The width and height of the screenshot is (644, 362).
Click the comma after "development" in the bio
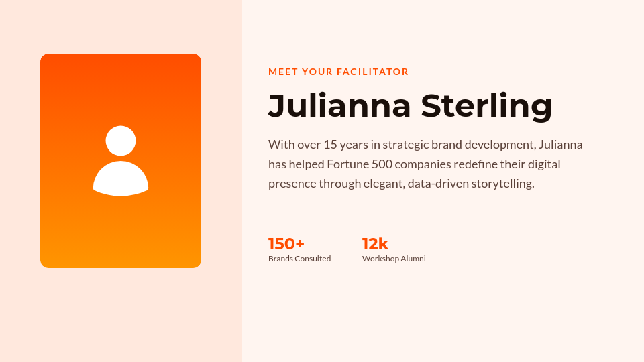[x=536, y=147]
